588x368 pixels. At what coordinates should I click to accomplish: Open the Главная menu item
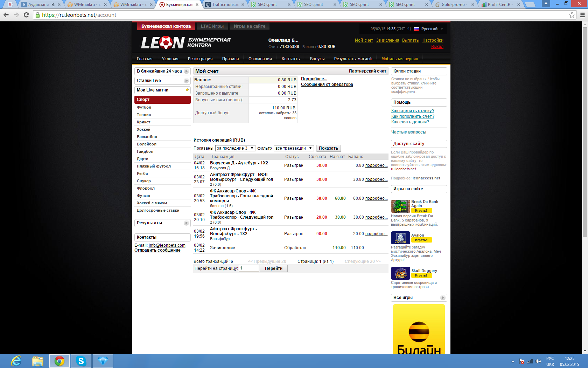click(145, 59)
